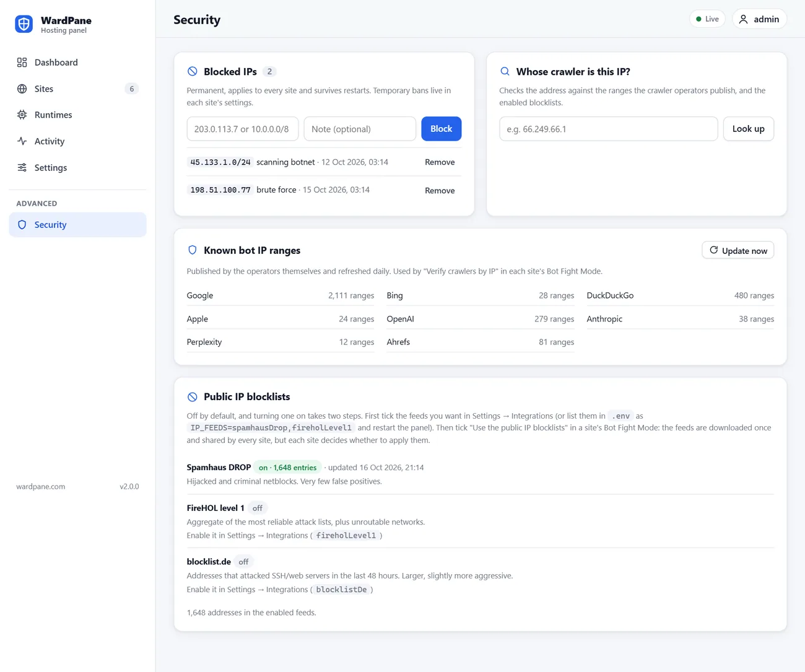Open Settings from the sidebar

(77, 167)
